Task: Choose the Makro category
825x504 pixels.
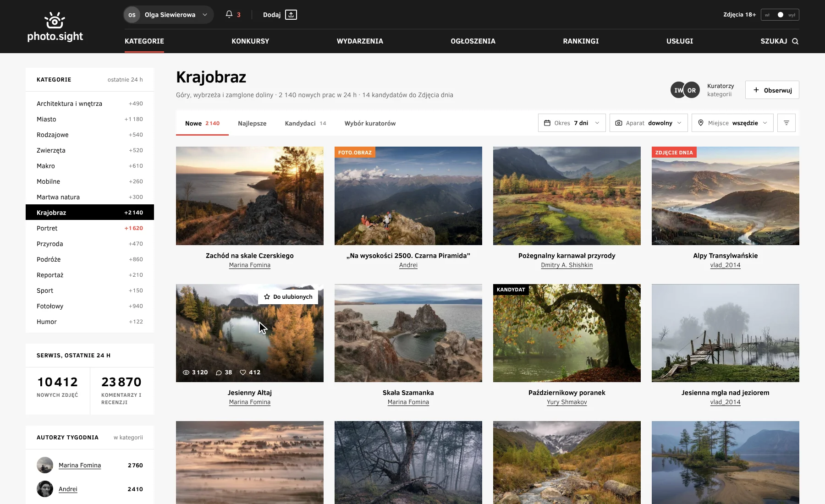Action: [x=90, y=166]
